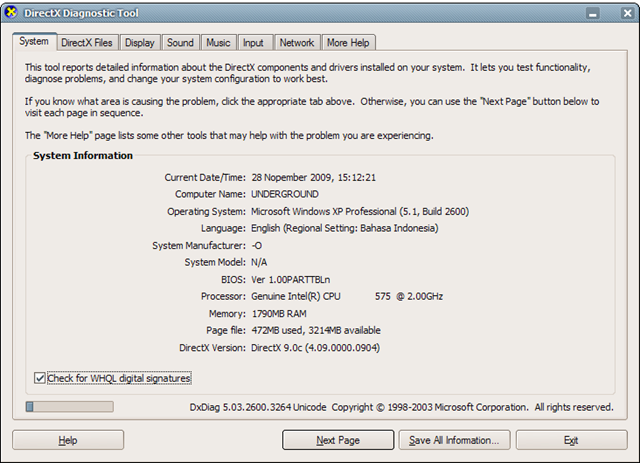Select the Network tab
The width and height of the screenshot is (640, 463).
[x=297, y=43]
